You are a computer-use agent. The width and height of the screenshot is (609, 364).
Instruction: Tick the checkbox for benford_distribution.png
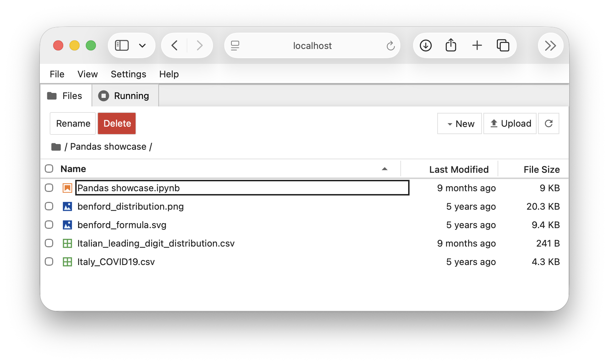(x=49, y=206)
